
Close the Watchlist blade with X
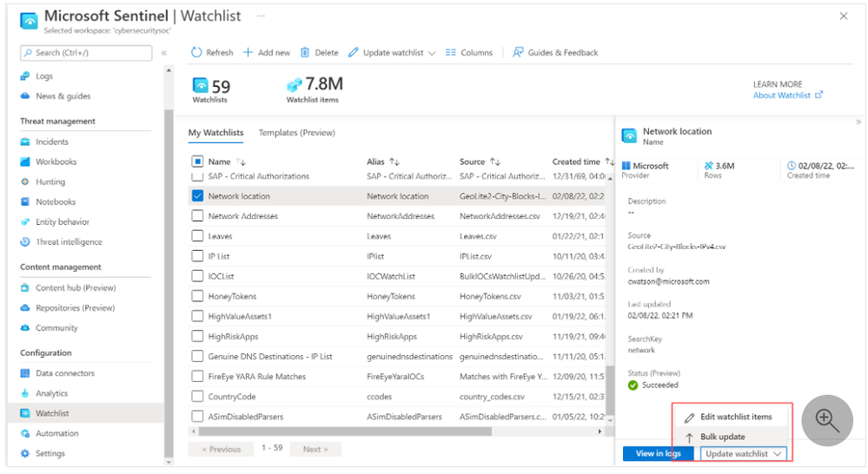tap(843, 16)
